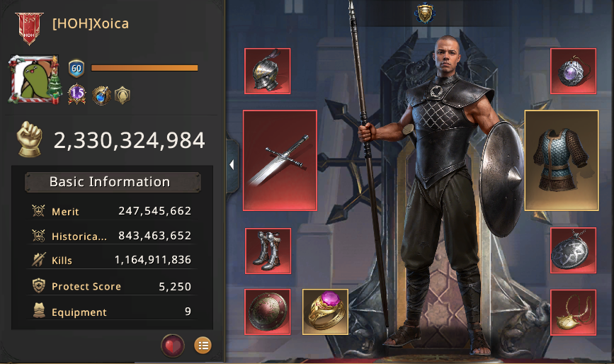Open the helmet equipment slot
Viewport: 614px width, 364px height.
268,72
